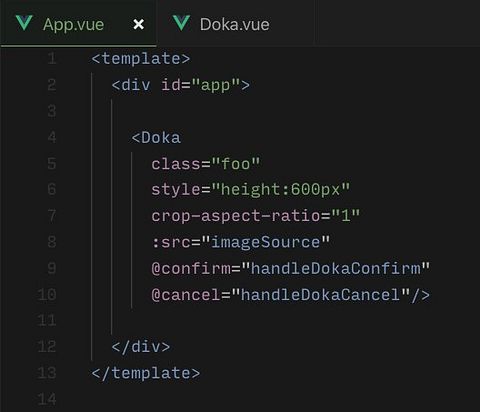The height and width of the screenshot is (412, 480).
Task: Click the closing template tag
Action: (146, 373)
